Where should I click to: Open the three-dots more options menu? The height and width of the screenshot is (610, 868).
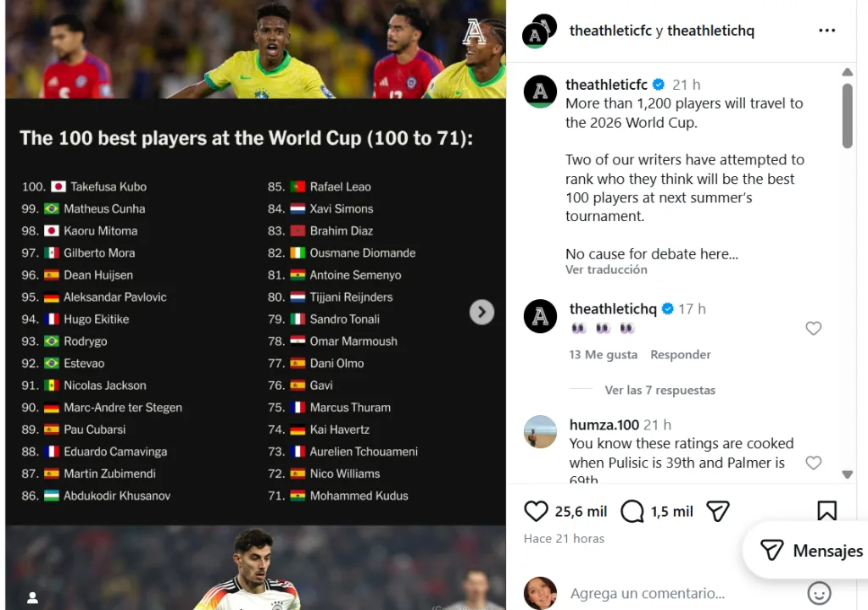(x=826, y=31)
